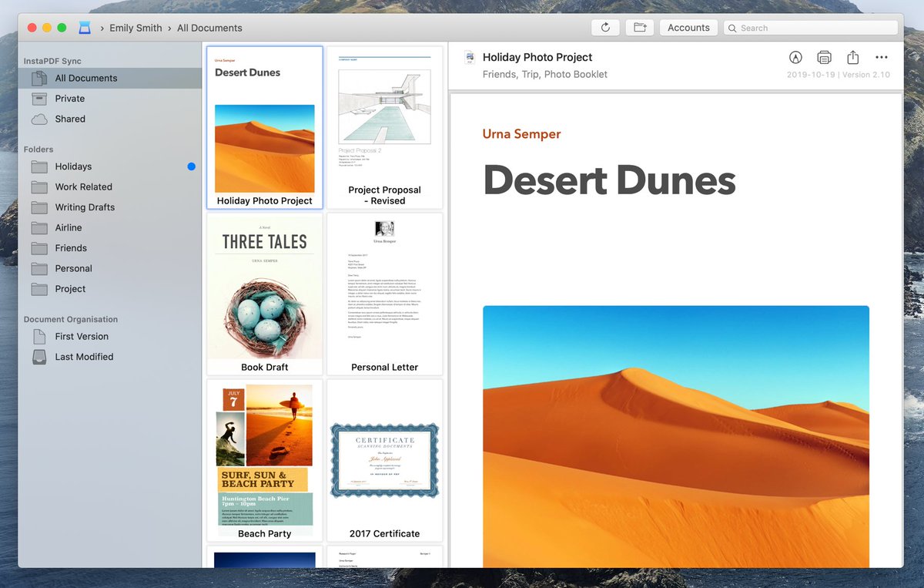Viewport: 924px width, 588px height.
Task: Click the Desert Dunes heading in preview
Action: [x=609, y=180]
